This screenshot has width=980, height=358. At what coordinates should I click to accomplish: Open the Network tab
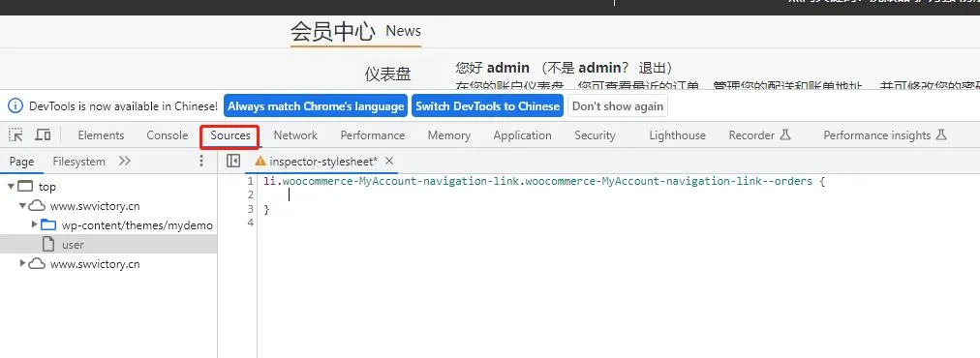pyautogui.click(x=295, y=134)
